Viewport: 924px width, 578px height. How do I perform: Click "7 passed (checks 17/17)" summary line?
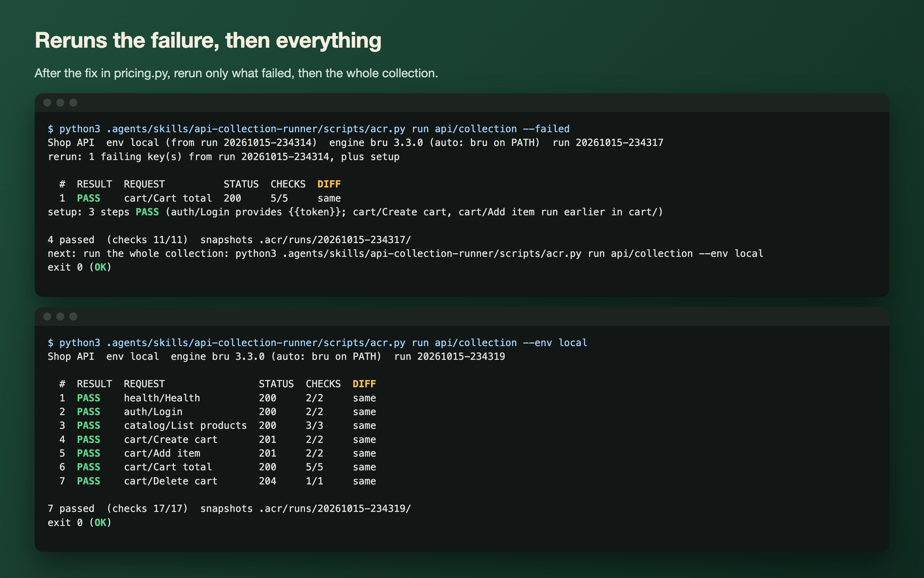coord(229,508)
